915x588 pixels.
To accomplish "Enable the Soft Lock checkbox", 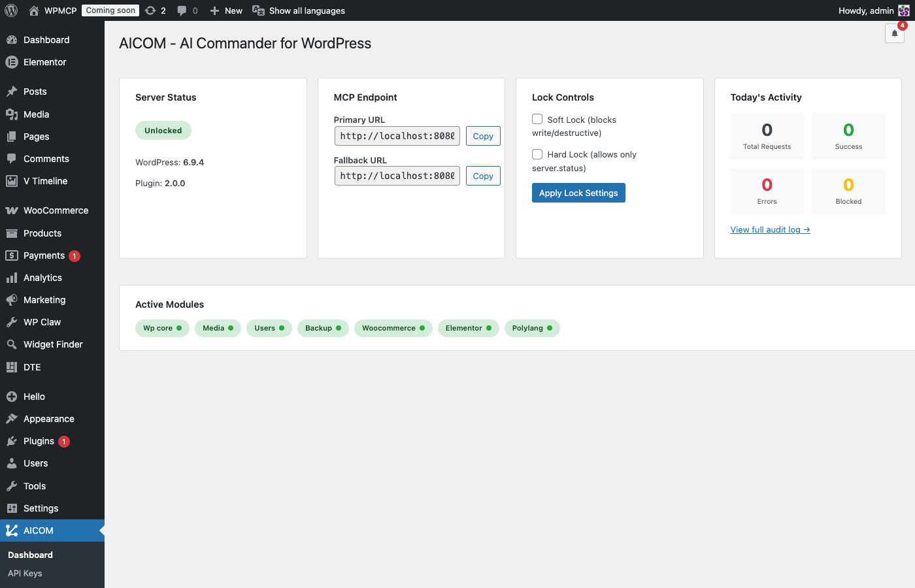I will [x=537, y=119].
